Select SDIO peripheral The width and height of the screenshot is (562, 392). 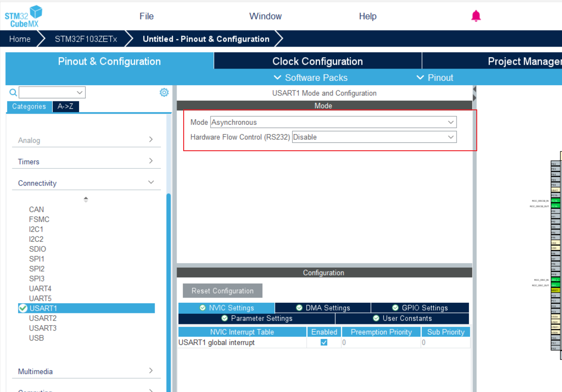point(37,249)
